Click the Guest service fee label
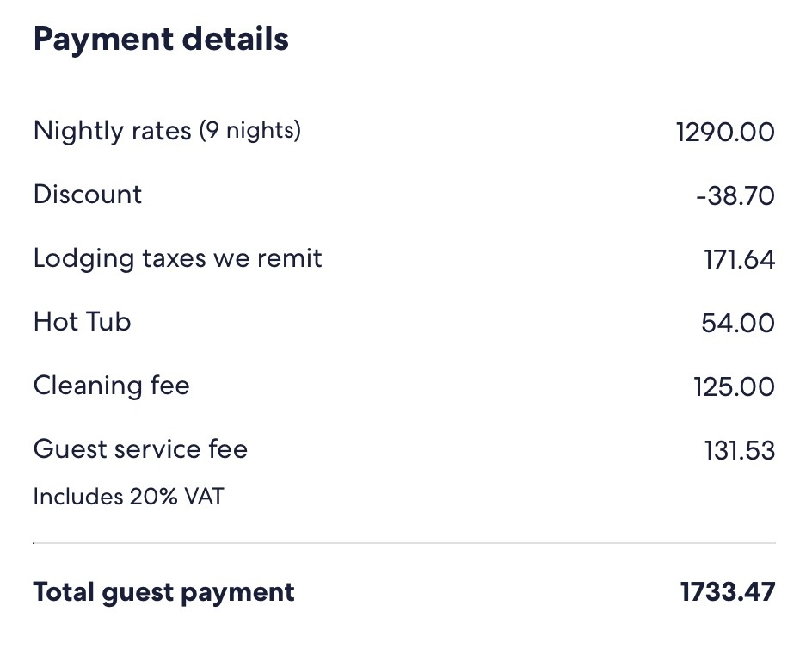812x649 pixels. (140, 449)
